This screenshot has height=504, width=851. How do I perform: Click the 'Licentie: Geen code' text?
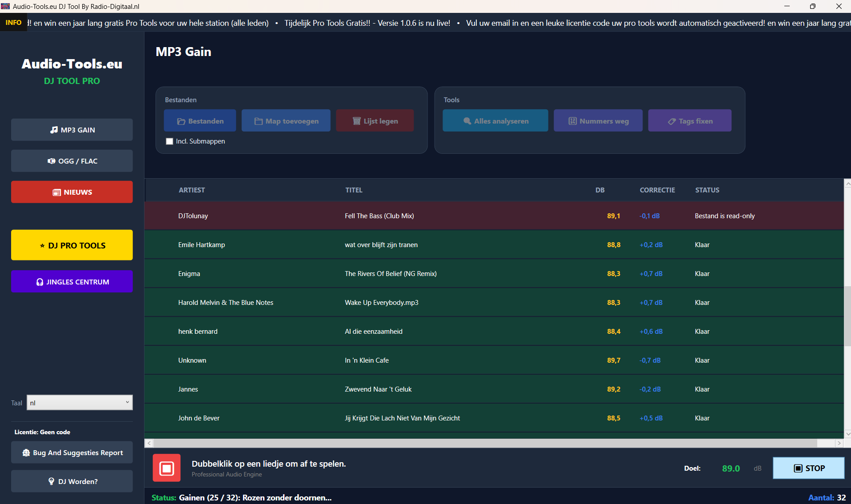[x=42, y=432]
